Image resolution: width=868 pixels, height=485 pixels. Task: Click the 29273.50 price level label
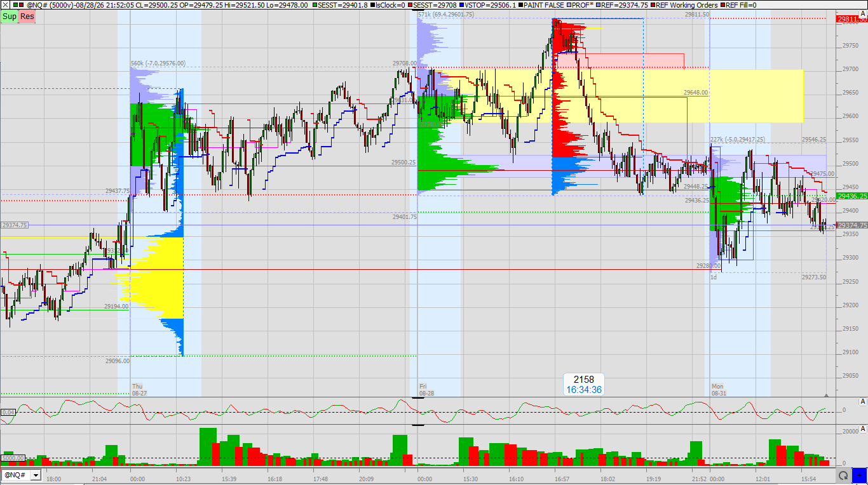tap(814, 277)
